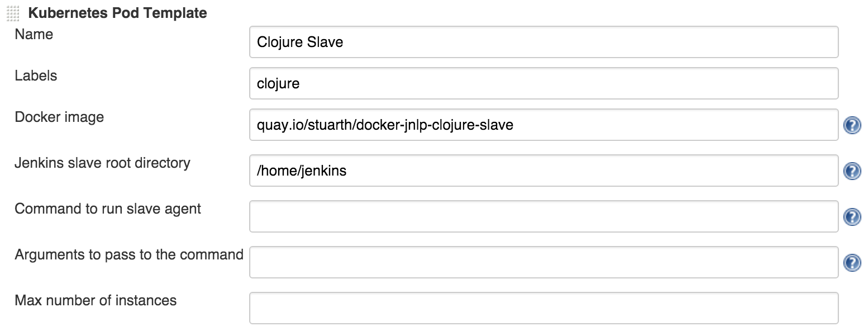This screenshot has width=868, height=331.
Task: Click the Command to run slave agent label
Action: (108, 209)
